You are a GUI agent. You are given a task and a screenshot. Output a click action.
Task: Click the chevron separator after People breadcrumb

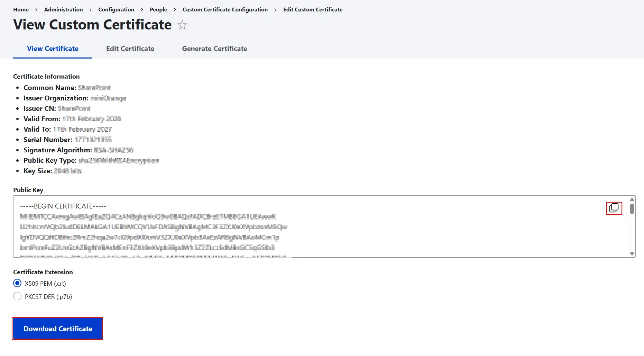(175, 10)
